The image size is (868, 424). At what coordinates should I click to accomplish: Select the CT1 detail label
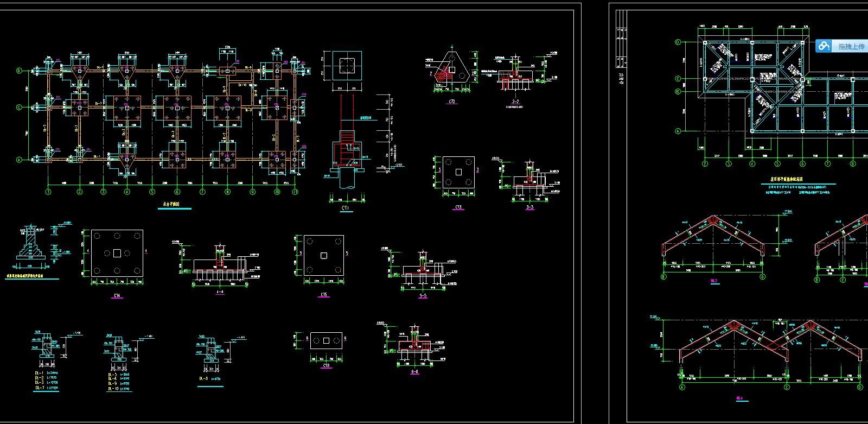(345, 208)
